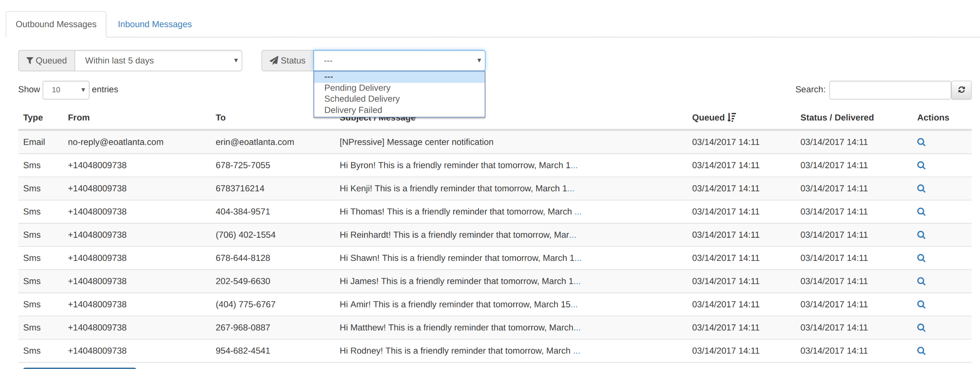Click recipient number 202-549-6630
The height and width of the screenshot is (369, 980).
tap(243, 281)
